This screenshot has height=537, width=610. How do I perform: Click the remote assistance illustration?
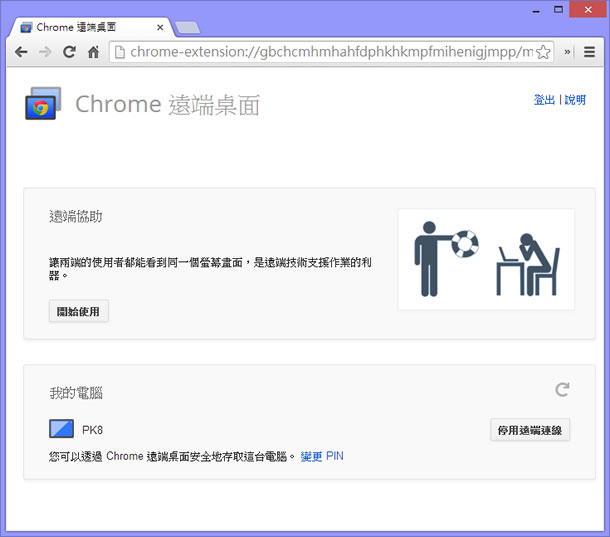(x=486, y=259)
